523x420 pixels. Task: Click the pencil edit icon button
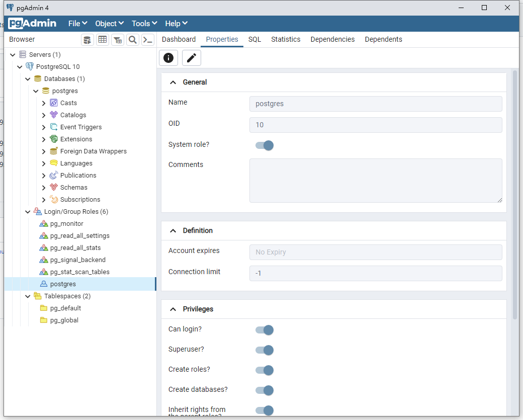coord(192,58)
